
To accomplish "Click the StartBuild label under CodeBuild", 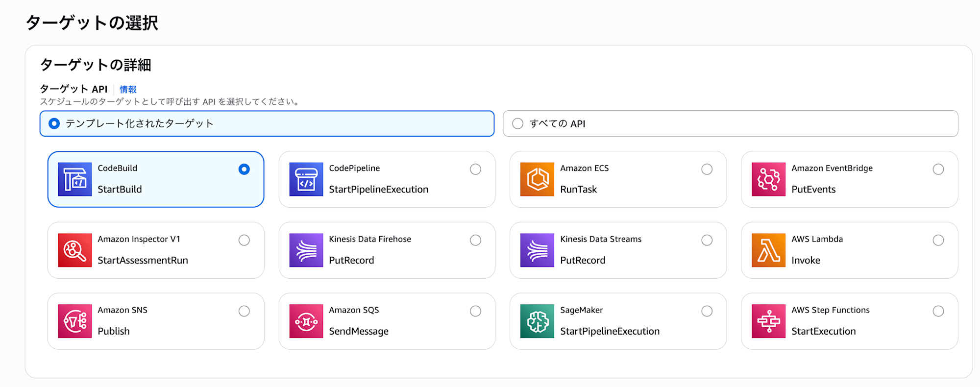I will click(120, 189).
